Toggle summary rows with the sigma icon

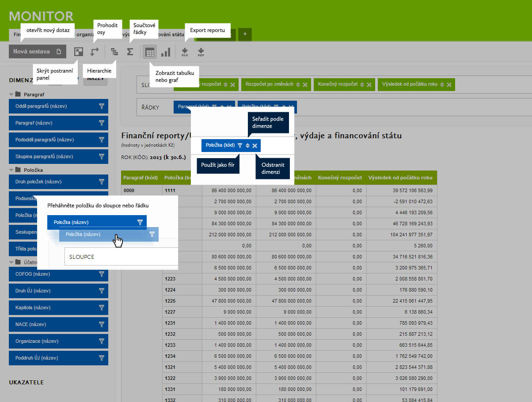[x=130, y=52]
